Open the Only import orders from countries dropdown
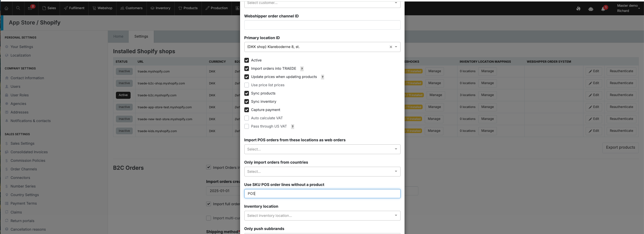644x234 pixels. point(322,172)
